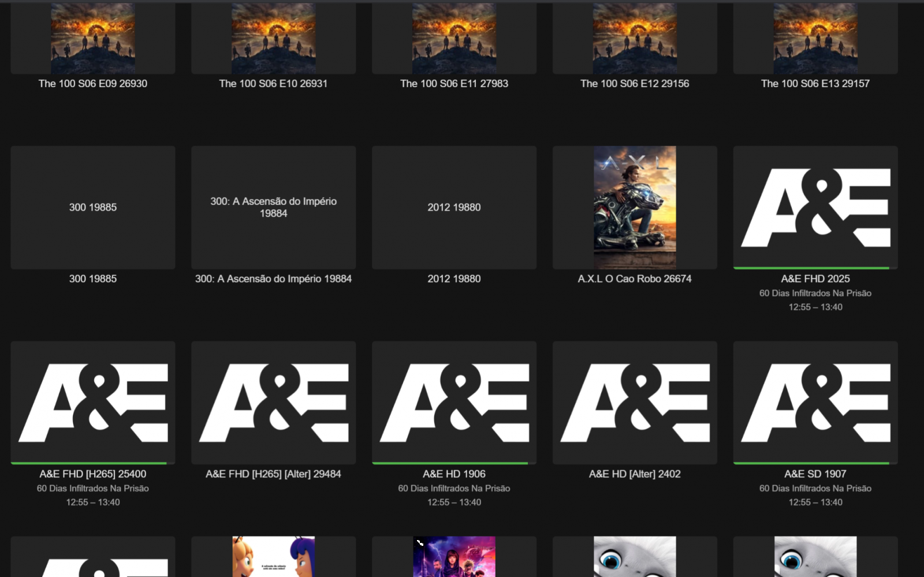Click the title 'The 100 S06 E13 29157'
Screen dimensions: 924x577
pos(815,84)
